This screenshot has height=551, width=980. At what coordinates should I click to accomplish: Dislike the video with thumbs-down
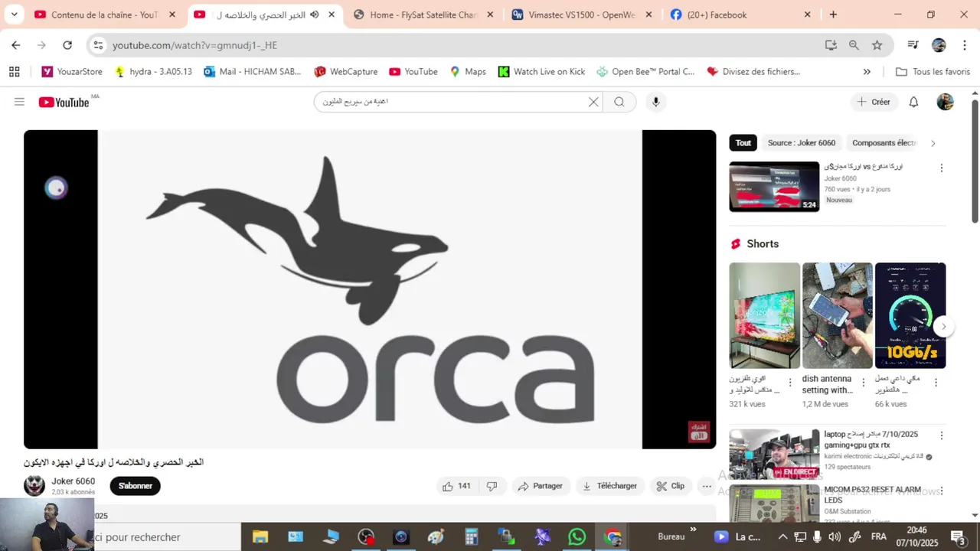pos(492,486)
